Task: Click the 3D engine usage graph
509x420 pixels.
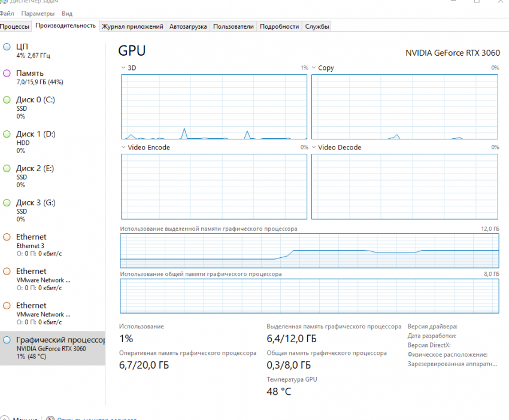Action: coord(214,107)
